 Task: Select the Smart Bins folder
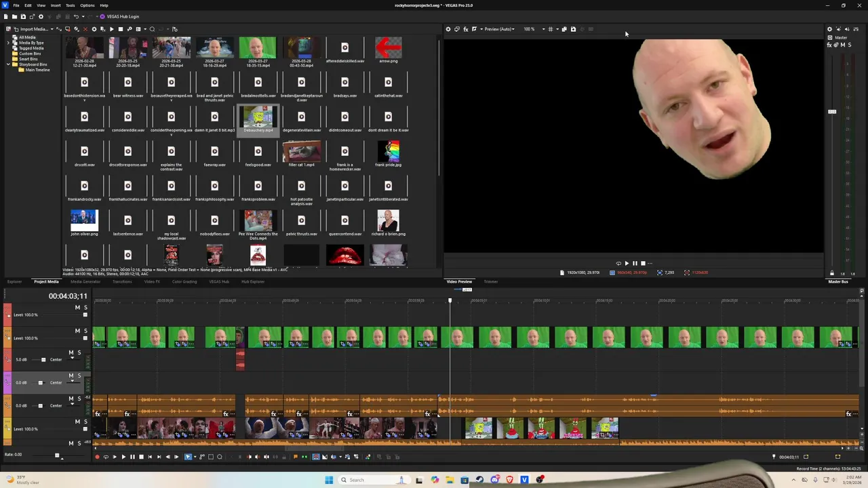[x=28, y=59]
